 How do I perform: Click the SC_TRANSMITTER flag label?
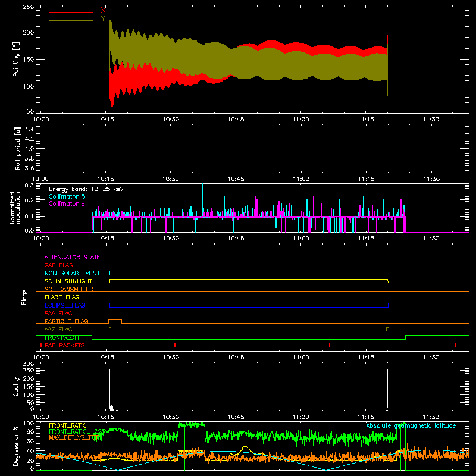(x=69, y=289)
